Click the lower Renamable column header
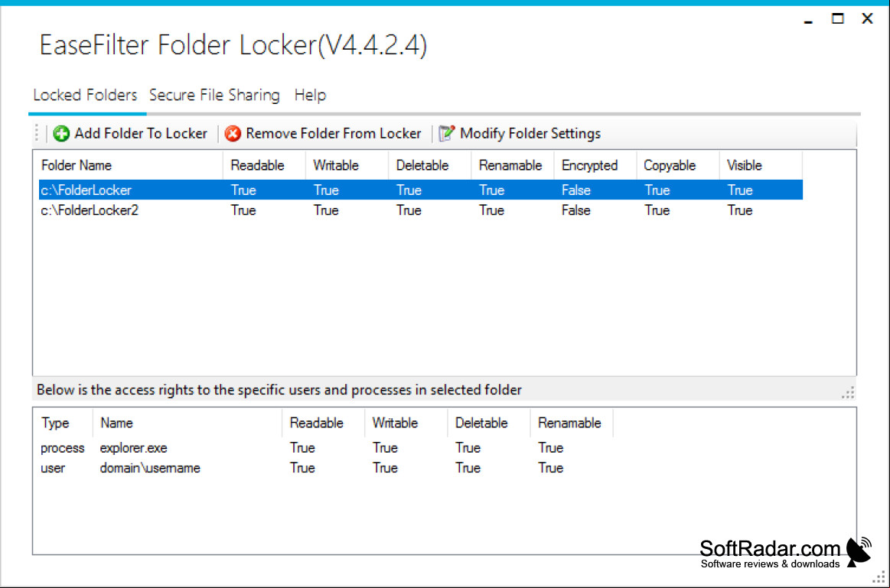890x588 pixels. pyautogui.click(x=572, y=422)
